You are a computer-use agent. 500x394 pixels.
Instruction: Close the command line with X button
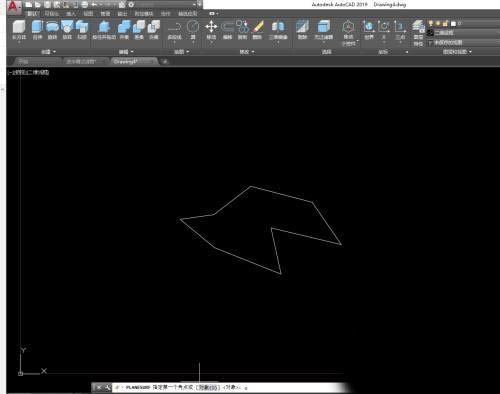99,387
